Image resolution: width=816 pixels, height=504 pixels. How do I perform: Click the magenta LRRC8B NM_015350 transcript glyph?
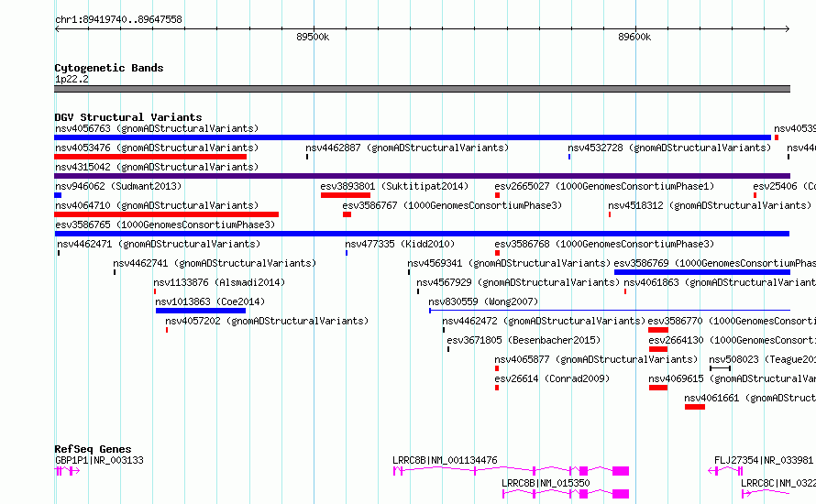[x=566, y=494]
